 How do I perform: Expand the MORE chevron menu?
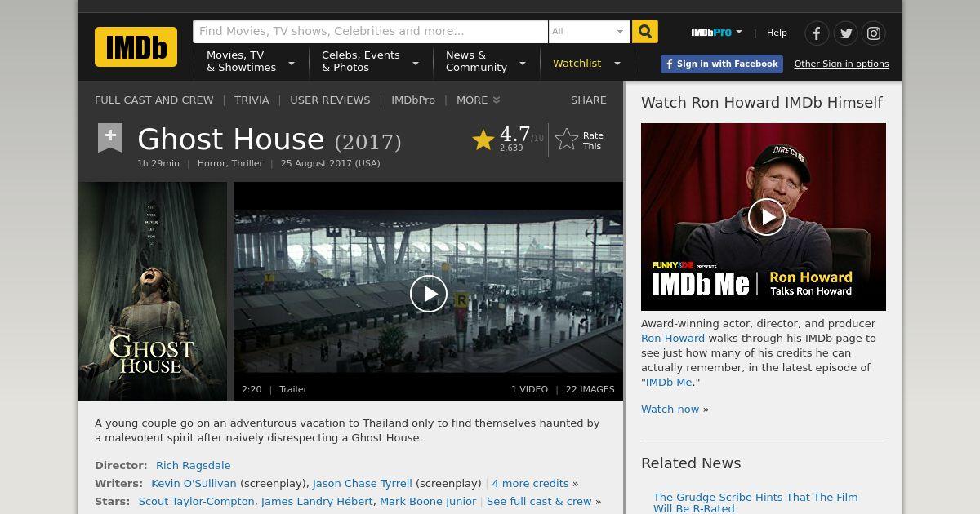(479, 100)
